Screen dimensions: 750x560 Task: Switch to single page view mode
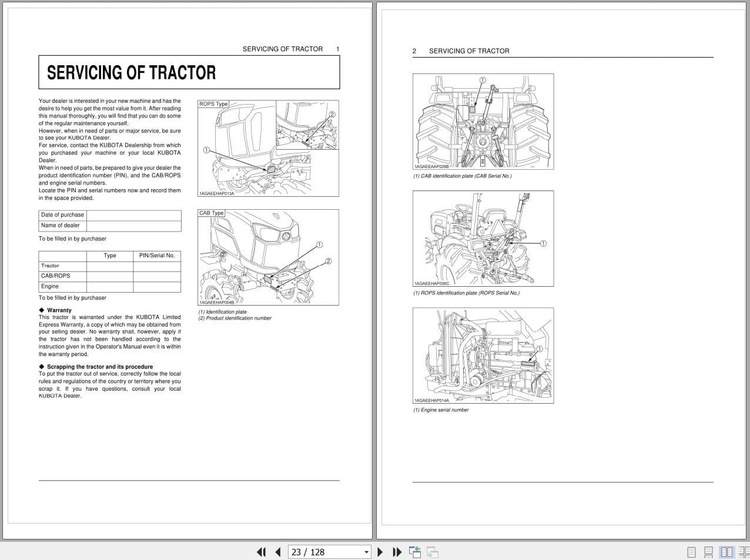[x=691, y=552]
